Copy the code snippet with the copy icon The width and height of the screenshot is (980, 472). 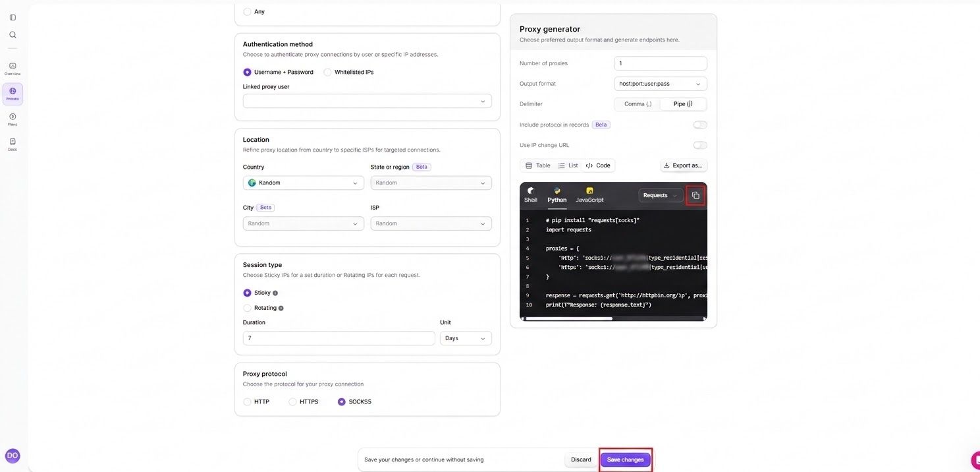click(x=695, y=196)
